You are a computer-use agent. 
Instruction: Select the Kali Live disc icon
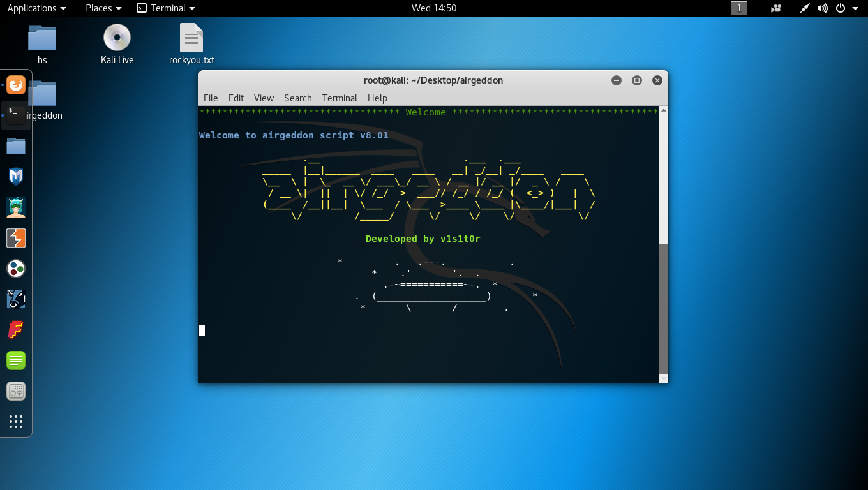[117, 45]
